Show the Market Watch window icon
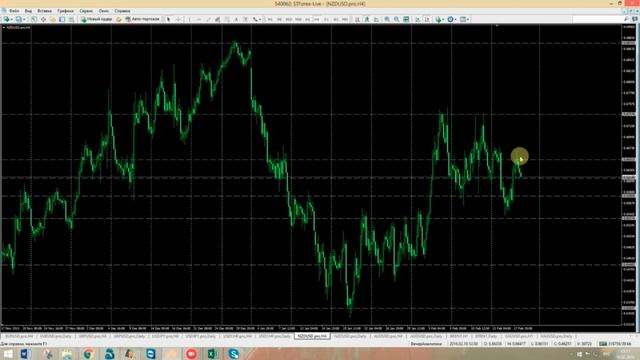This screenshot has width=640, height=360. [34, 19]
